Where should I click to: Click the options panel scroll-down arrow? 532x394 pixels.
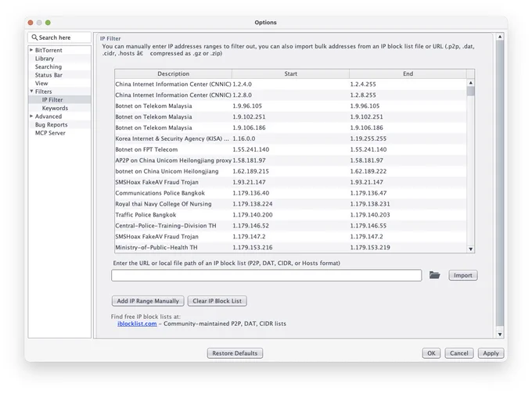500,335
